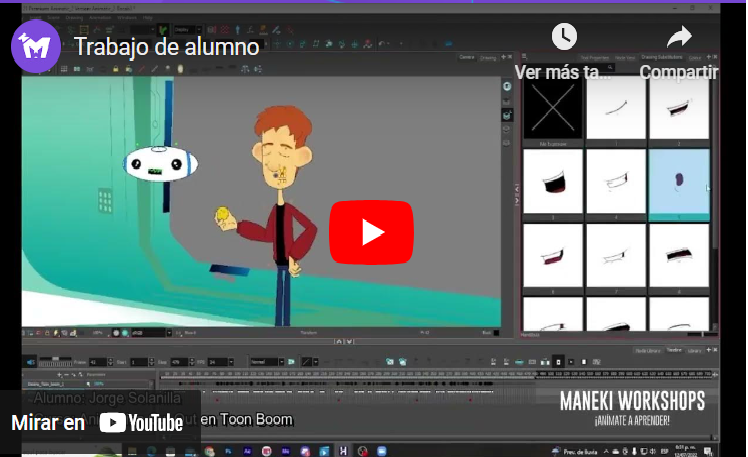Toggle the light bulb icon in the camera toolbar
The image size is (748, 457).
click(180, 69)
